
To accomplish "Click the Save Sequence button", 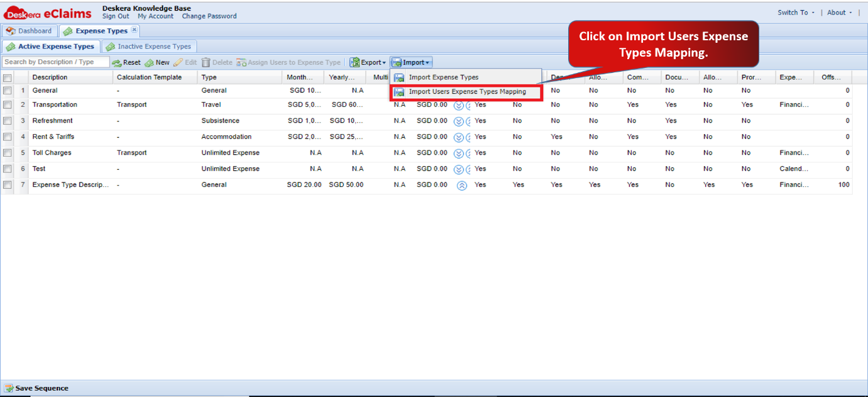I will pyautogui.click(x=36, y=388).
